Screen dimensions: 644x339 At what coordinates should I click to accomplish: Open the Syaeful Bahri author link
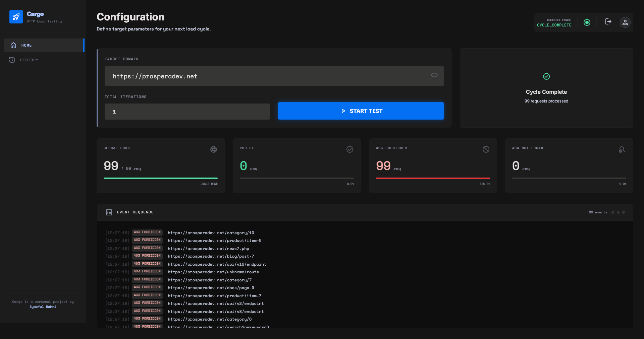[43, 307]
